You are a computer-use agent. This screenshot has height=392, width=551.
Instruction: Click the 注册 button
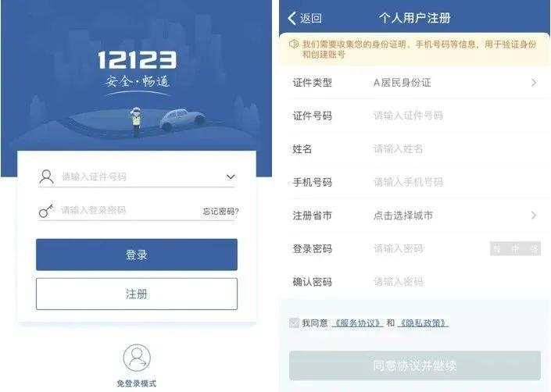137,294
